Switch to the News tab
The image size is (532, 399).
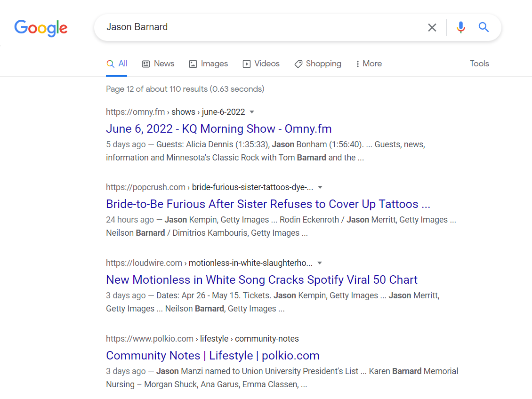coord(158,64)
